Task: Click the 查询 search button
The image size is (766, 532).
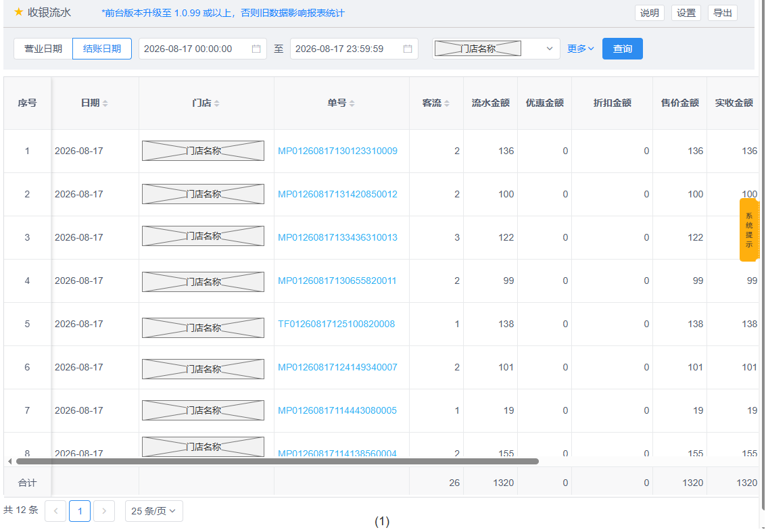Action: tap(623, 49)
